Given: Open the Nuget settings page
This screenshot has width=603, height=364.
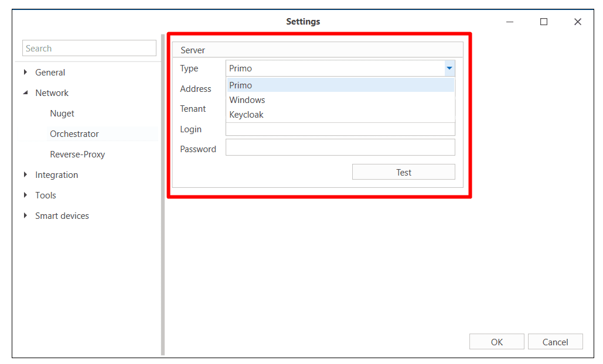Looking at the screenshot, I should [62, 114].
